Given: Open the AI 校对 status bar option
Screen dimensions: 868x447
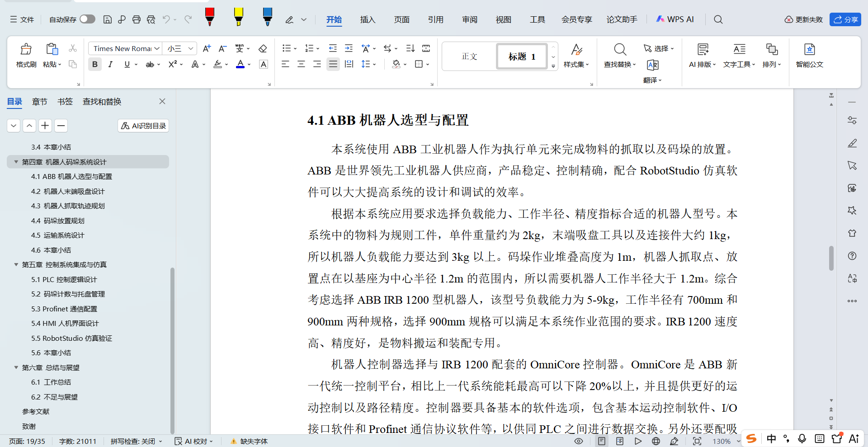Looking at the screenshot, I should point(193,441).
